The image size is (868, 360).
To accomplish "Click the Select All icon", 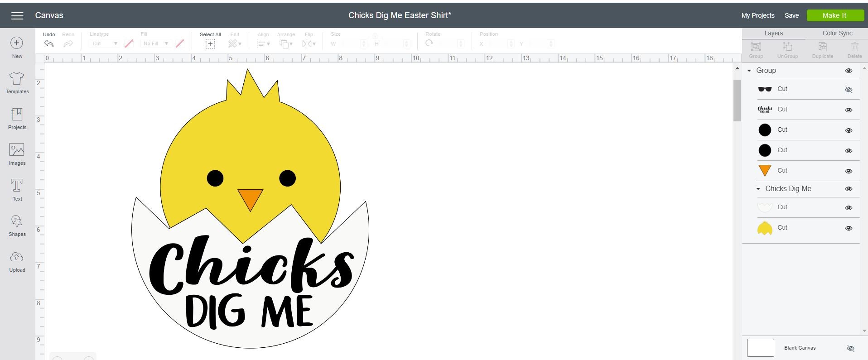I will point(210,43).
